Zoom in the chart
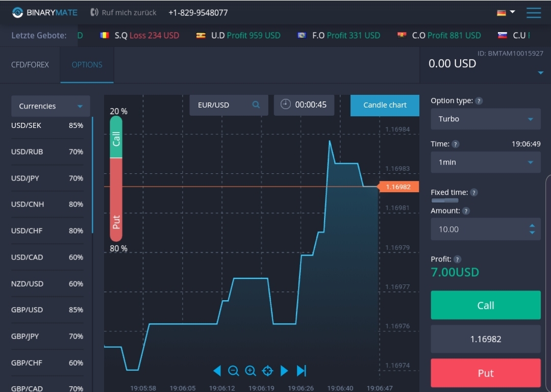This screenshot has height=392, width=551. [x=250, y=371]
